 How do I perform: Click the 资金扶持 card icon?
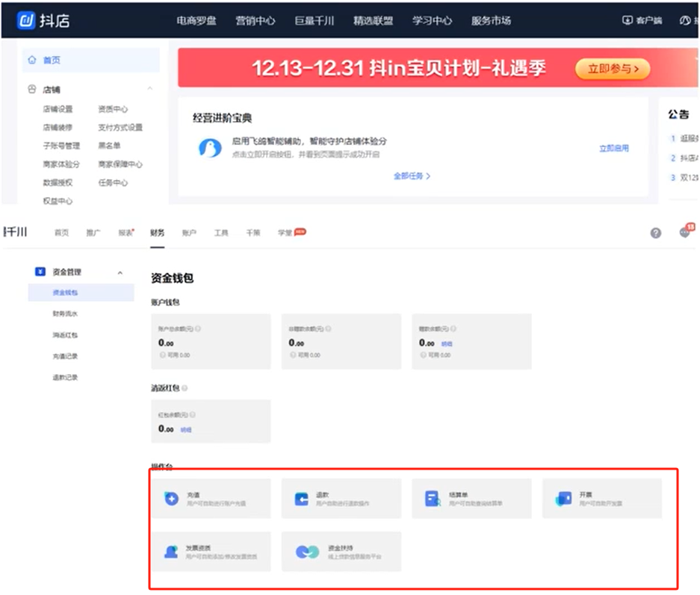(x=307, y=552)
